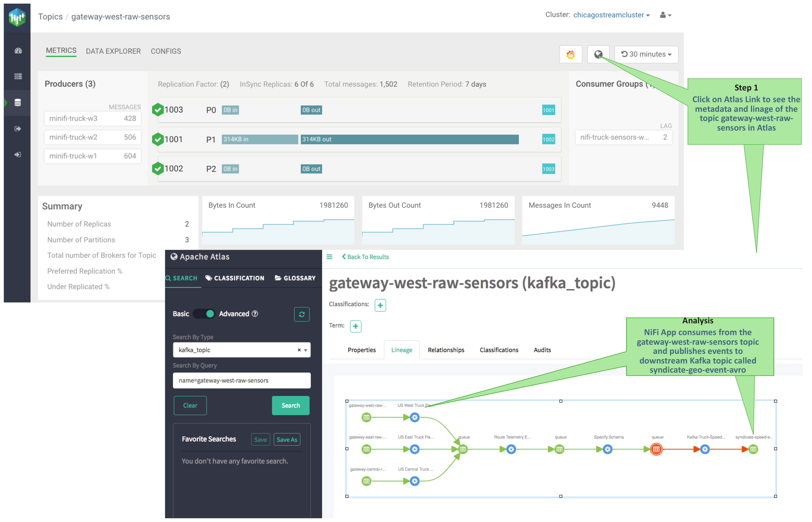Click the refresh icon beside Advanced toggle
This screenshot has height=522, width=812.
tap(302, 314)
